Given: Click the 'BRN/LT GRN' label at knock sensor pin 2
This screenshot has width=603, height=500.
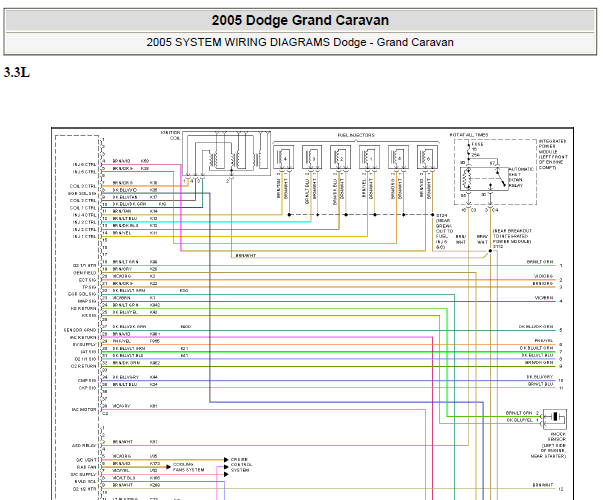Looking at the screenshot, I should (x=519, y=413).
